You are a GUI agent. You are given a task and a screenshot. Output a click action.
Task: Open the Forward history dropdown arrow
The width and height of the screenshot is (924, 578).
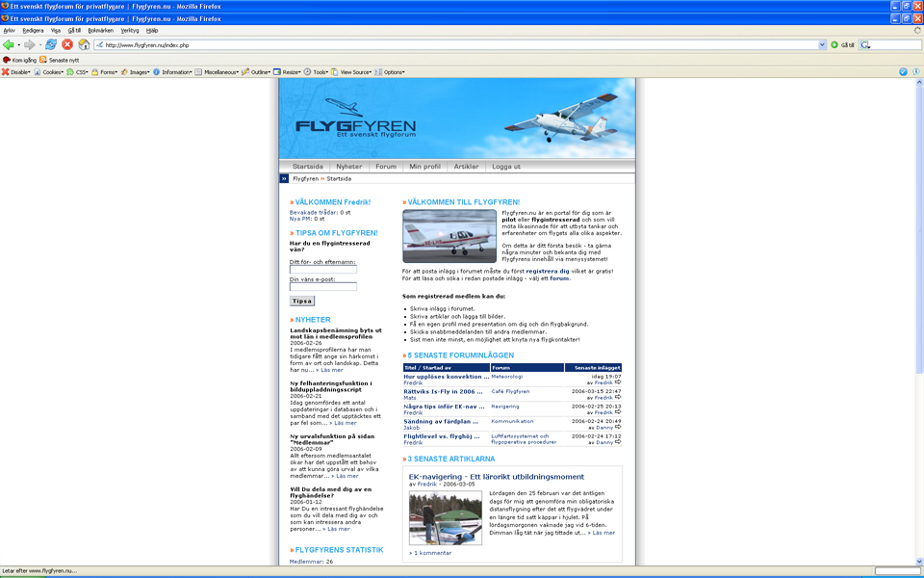tap(40, 45)
